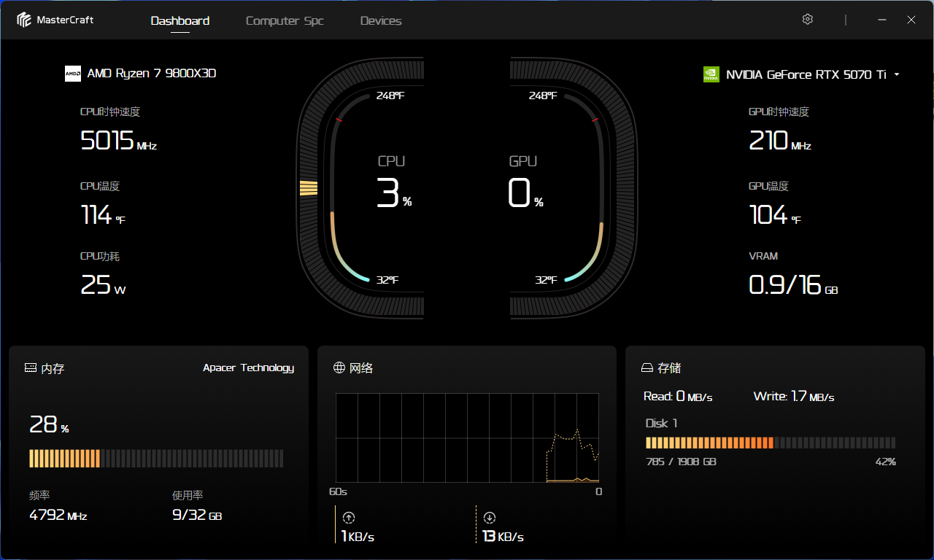The height and width of the screenshot is (560, 934).
Task: Click the CPU temperature arc gauge
Action: coord(349,189)
